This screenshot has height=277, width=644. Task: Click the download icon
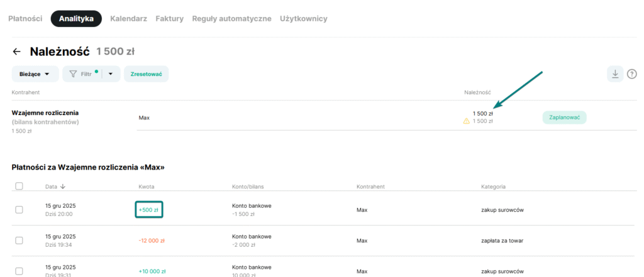615,73
